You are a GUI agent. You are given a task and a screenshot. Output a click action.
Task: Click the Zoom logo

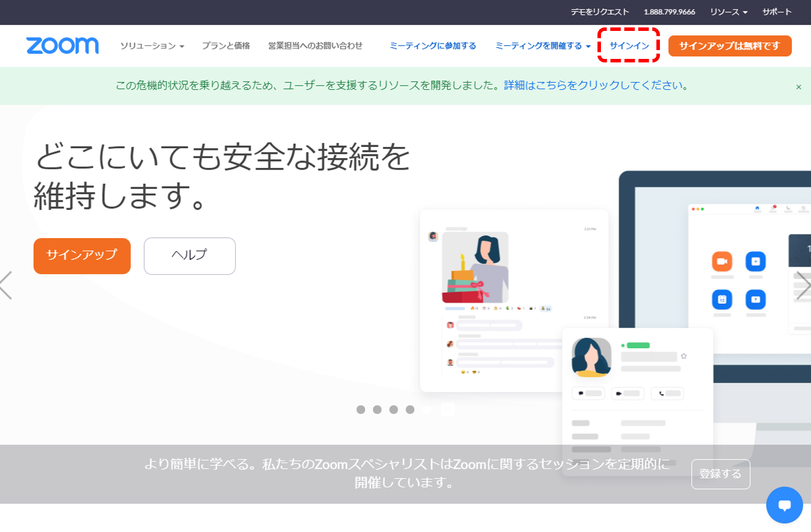tap(62, 45)
